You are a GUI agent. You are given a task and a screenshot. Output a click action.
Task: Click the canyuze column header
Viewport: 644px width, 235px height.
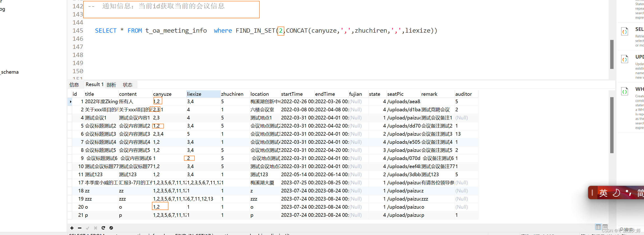click(169, 94)
